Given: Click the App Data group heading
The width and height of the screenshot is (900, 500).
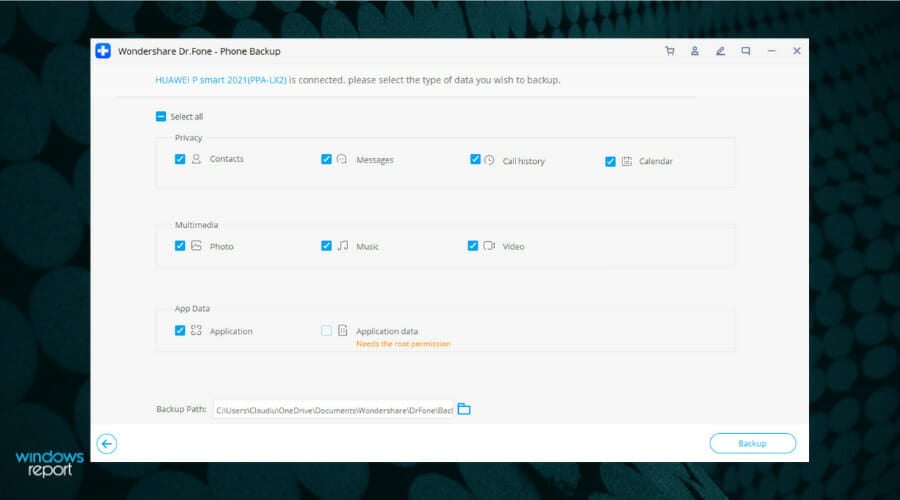Looking at the screenshot, I should click(x=192, y=308).
